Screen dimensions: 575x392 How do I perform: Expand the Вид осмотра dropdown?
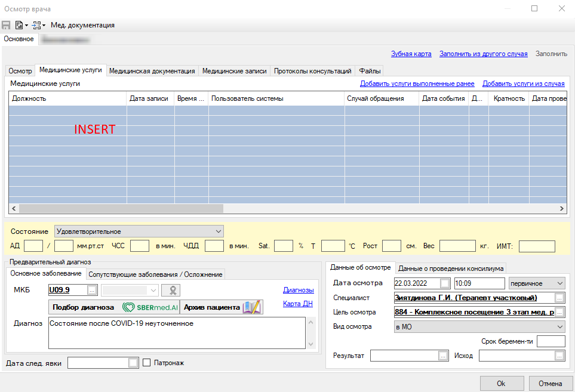click(x=560, y=327)
